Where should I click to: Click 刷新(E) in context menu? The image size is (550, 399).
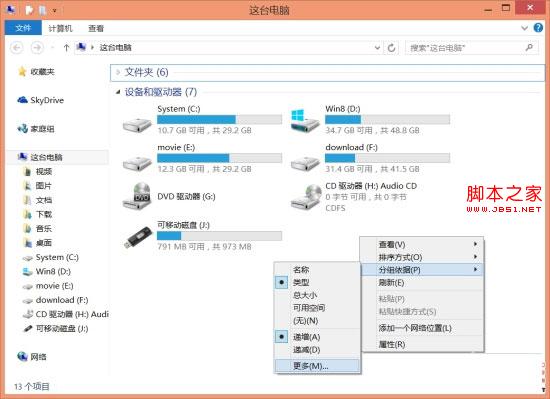tap(423, 282)
